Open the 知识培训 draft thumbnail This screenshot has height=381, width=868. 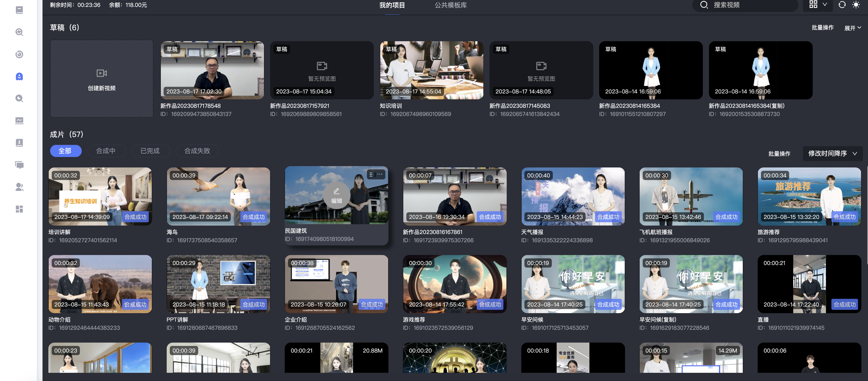431,70
